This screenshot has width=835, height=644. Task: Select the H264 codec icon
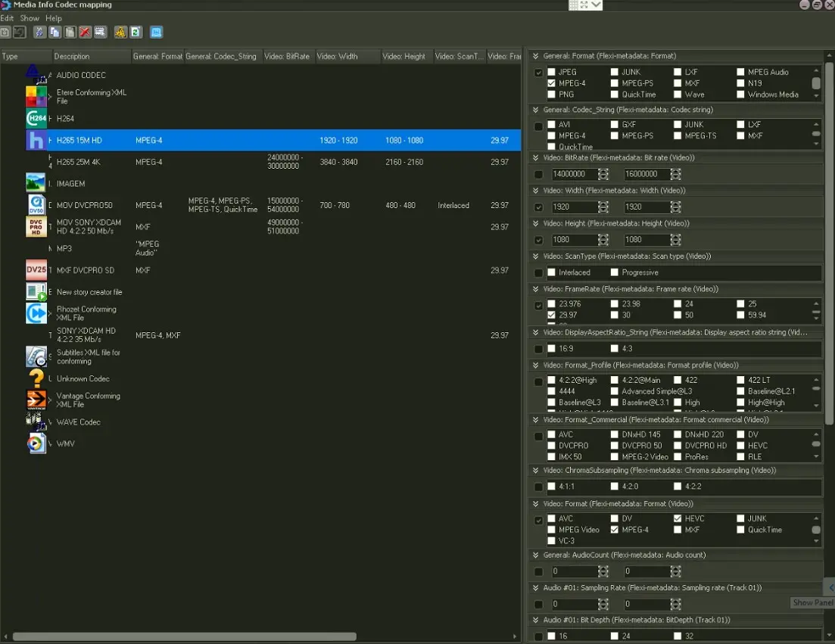[36, 119]
